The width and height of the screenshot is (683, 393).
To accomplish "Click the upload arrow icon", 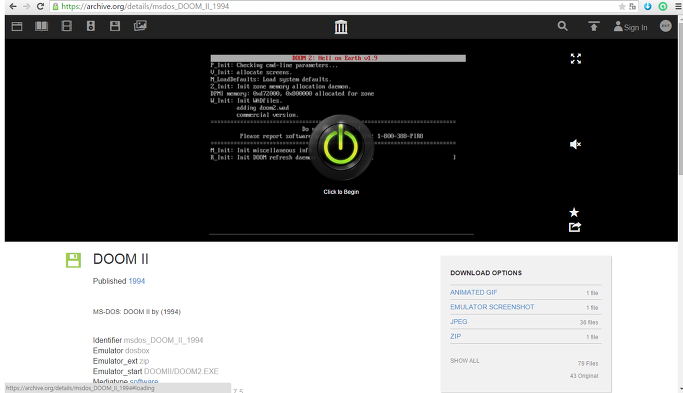I will point(594,26).
